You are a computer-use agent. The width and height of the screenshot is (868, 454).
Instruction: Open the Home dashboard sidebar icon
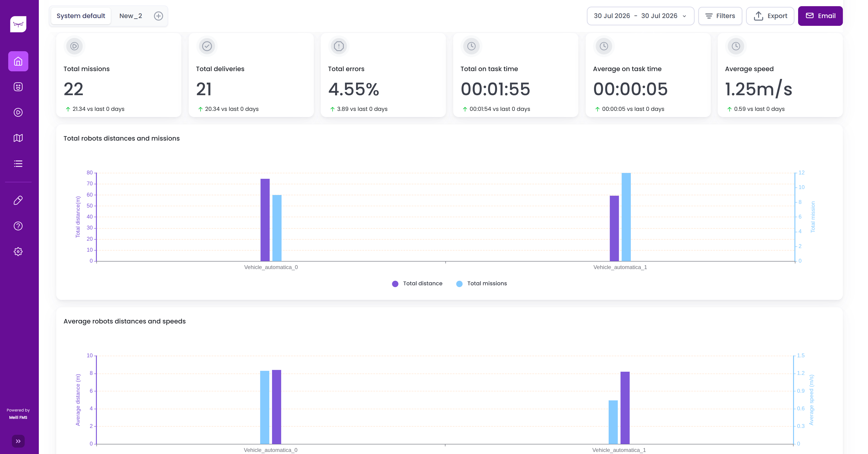click(18, 61)
